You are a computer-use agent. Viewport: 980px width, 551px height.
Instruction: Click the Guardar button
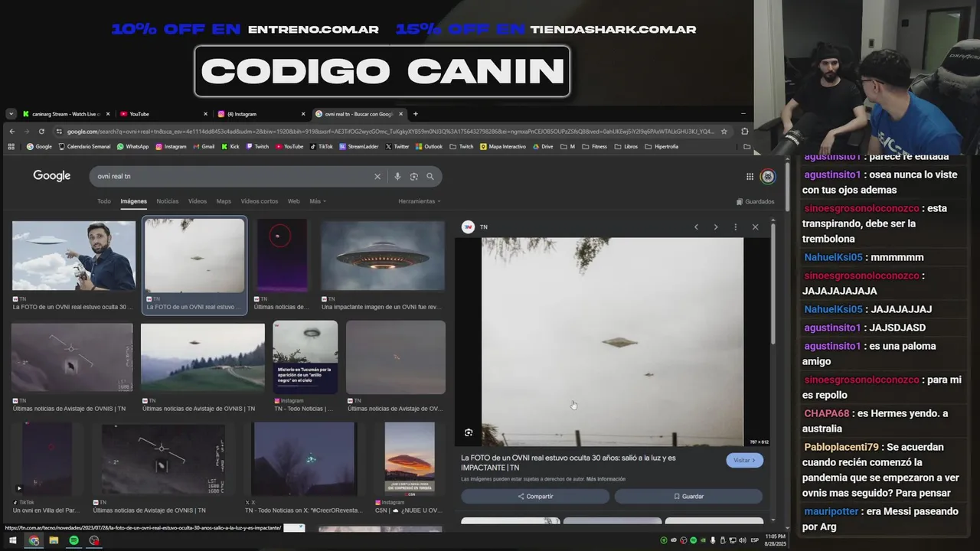click(x=688, y=497)
